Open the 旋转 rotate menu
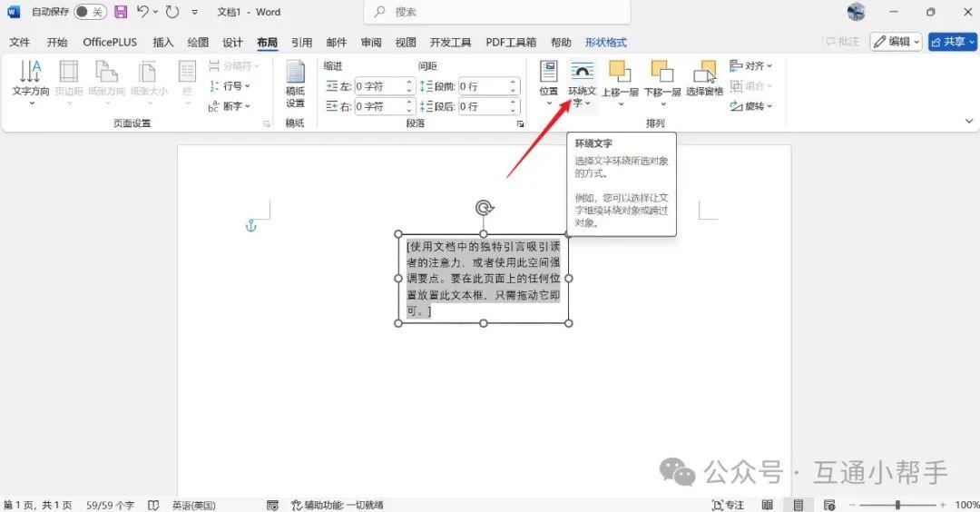This screenshot has height=512, width=980. pos(750,106)
